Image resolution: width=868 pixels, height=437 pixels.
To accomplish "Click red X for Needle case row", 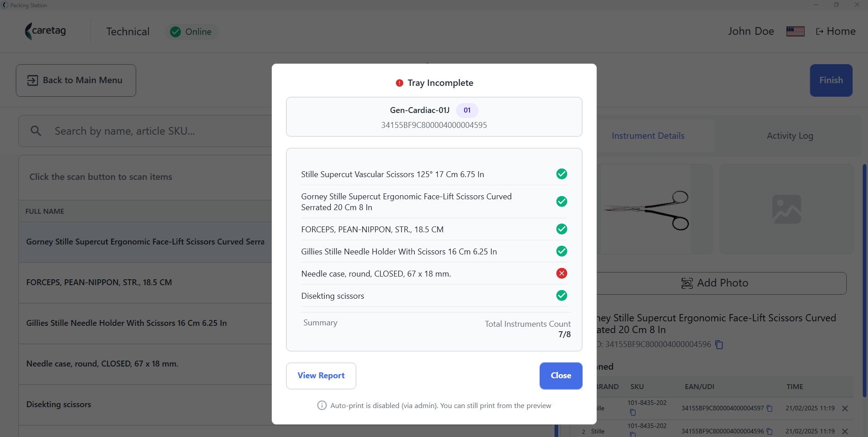I will pyautogui.click(x=562, y=273).
